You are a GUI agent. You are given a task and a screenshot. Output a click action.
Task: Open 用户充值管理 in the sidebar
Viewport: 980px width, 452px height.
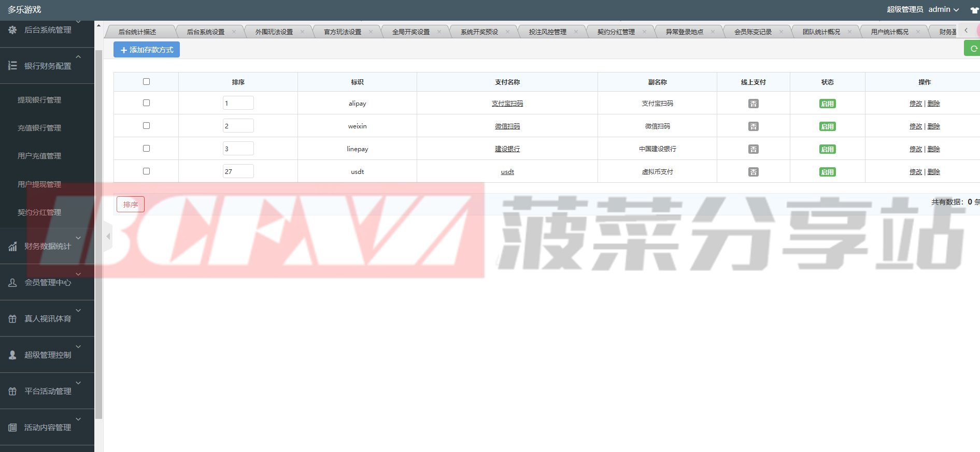coord(39,156)
